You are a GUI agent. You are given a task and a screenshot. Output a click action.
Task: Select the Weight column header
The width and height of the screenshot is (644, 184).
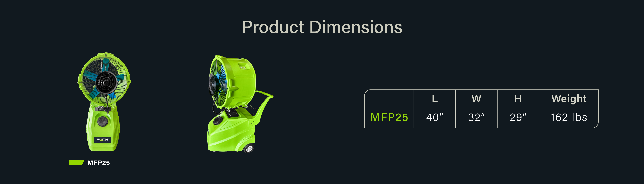[x=569, y=99]
